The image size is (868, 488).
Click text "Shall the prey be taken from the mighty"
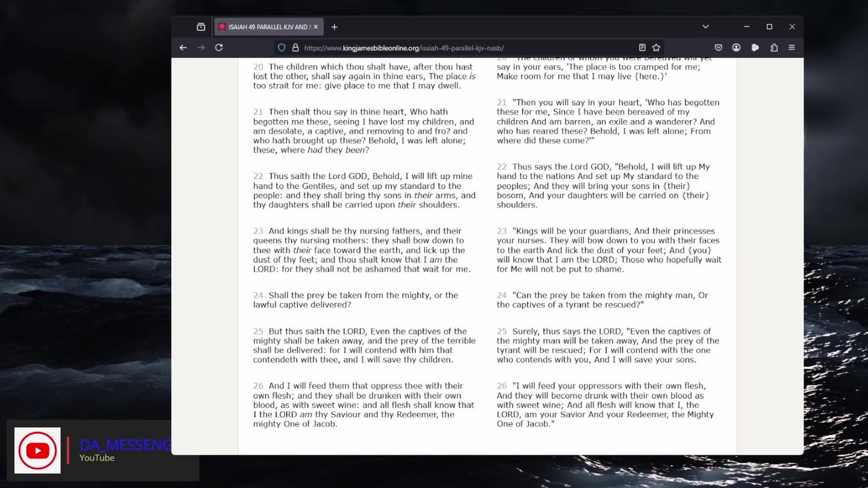[349, 296]
